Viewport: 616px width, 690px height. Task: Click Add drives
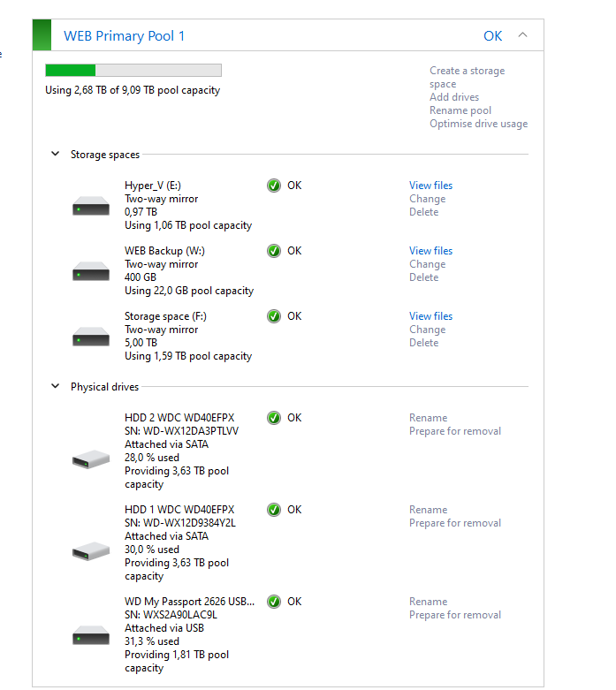pyautogui.click(x=454, y=97)
